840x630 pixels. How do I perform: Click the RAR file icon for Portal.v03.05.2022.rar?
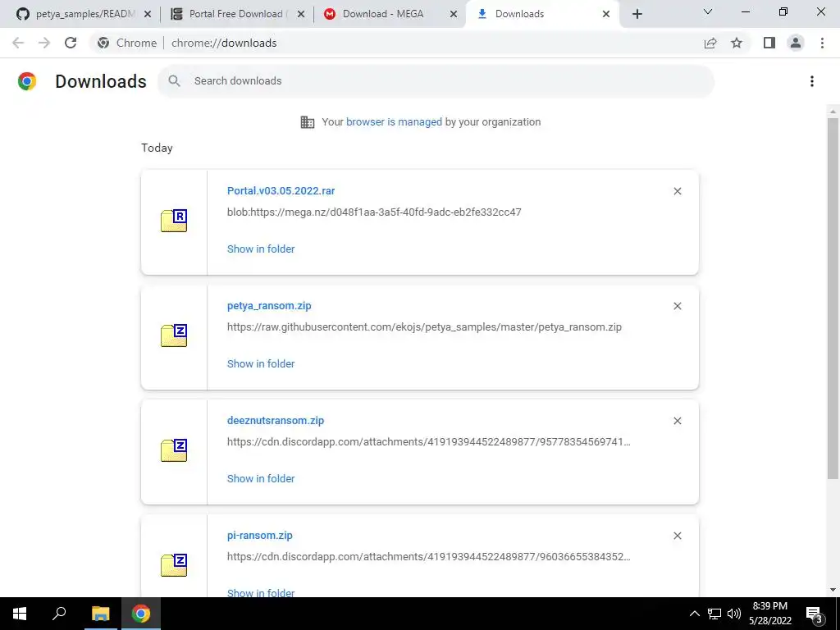click(174, 221)
